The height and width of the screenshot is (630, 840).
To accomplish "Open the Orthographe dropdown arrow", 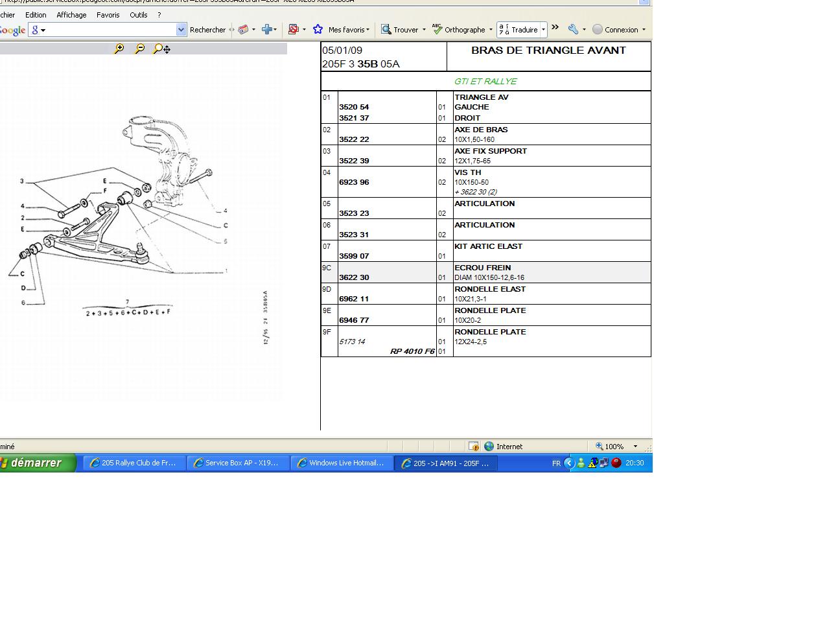I will point(491,30).
